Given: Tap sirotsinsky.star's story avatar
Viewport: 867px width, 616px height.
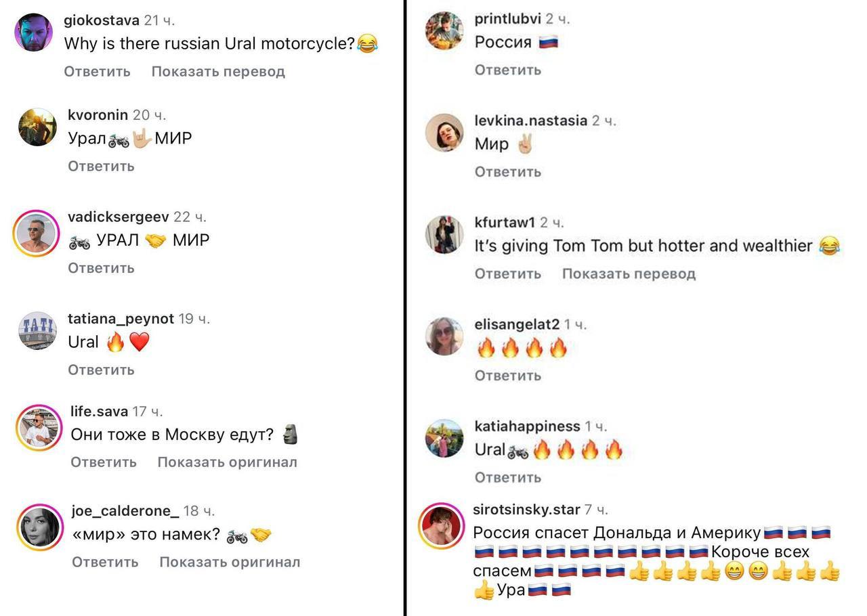Looking at the screenshot, I should pyautogui.click(x=442, y=525).
